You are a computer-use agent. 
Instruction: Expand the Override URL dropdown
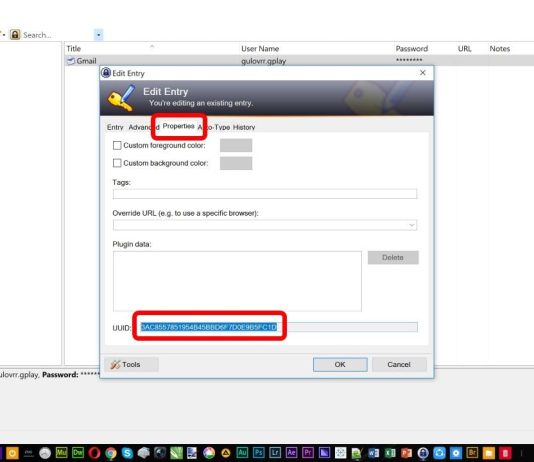(412, 225)
